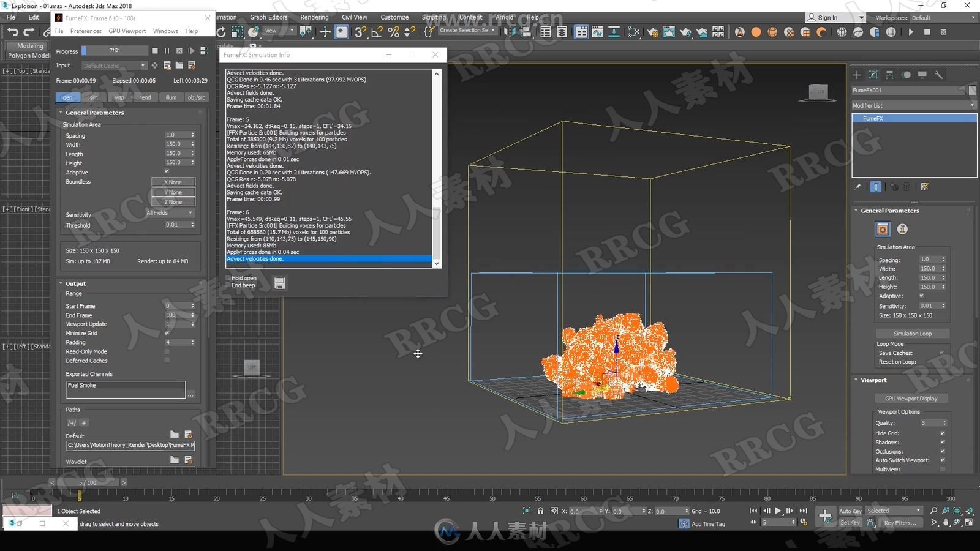Open the Motion tab in the command panel

(907, 75)
